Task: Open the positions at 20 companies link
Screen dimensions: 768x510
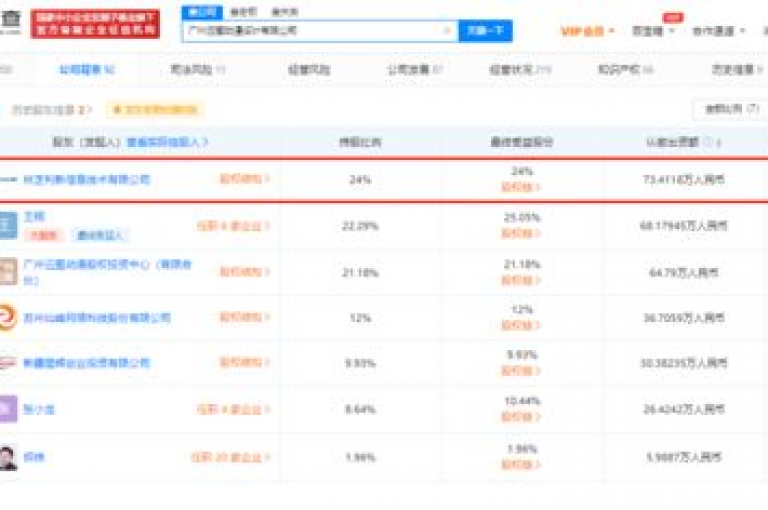Action: [230, 458]
